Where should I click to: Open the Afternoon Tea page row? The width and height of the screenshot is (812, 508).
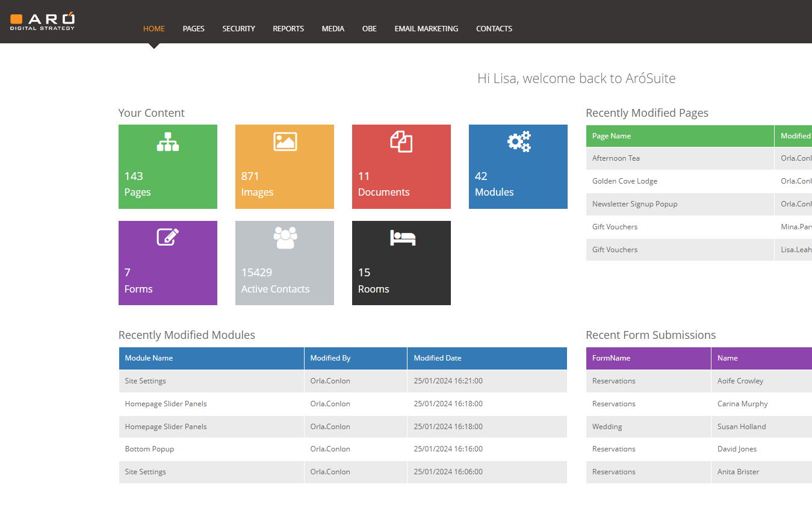click(x=616, y=158)
